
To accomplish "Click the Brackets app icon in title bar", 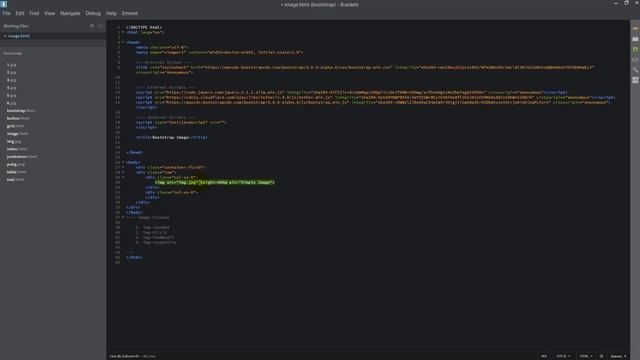I will point(4,4).
